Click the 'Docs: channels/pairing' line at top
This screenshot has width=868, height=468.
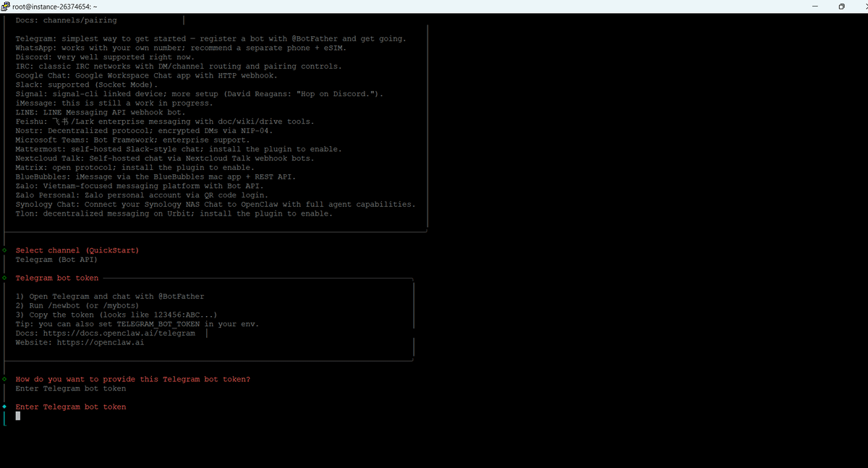click(x=66, y=20)
